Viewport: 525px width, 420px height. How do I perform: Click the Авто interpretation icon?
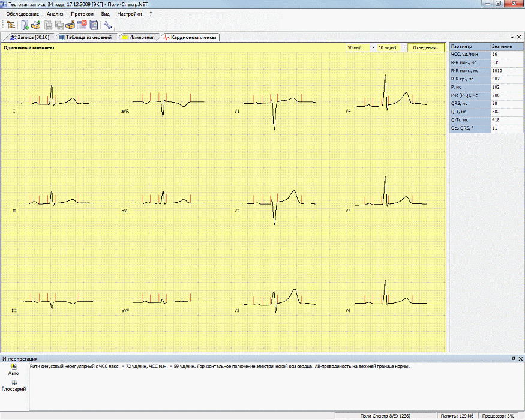[14, 367]
